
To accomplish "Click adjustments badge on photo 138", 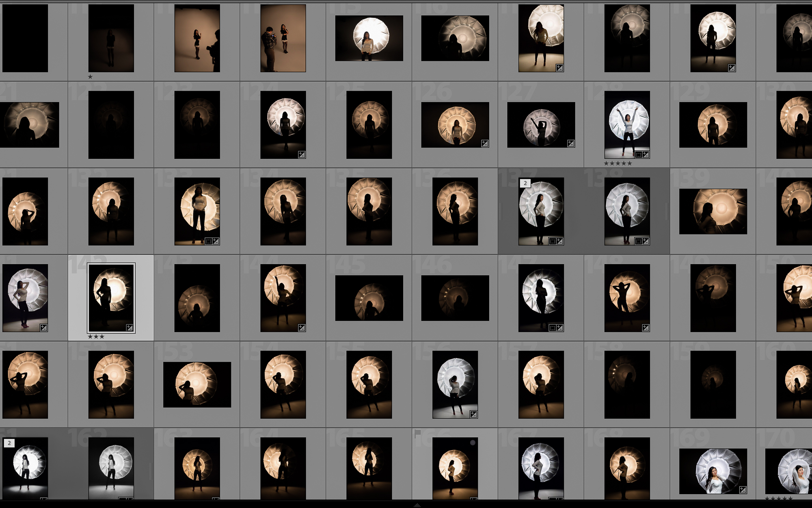I will pos(646,241).
